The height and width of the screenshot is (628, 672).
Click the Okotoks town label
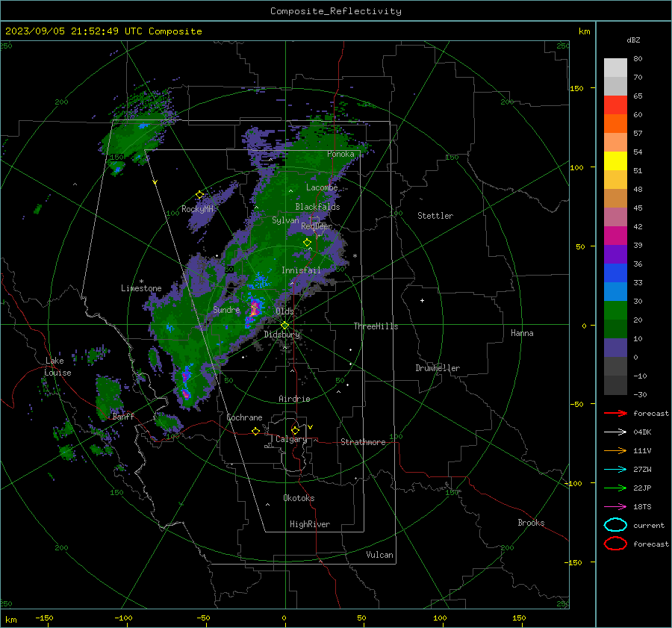299,498
